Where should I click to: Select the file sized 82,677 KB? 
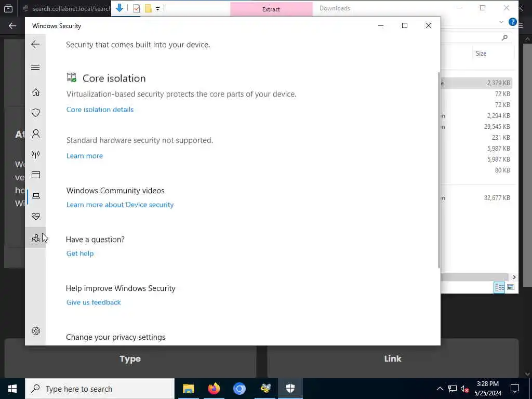(476, 198)
